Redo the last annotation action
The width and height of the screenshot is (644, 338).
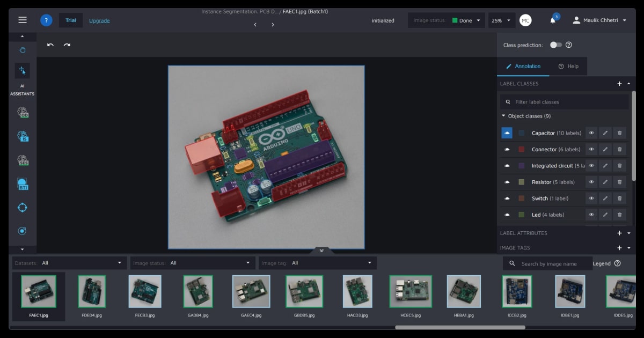[x=67, y=45]
